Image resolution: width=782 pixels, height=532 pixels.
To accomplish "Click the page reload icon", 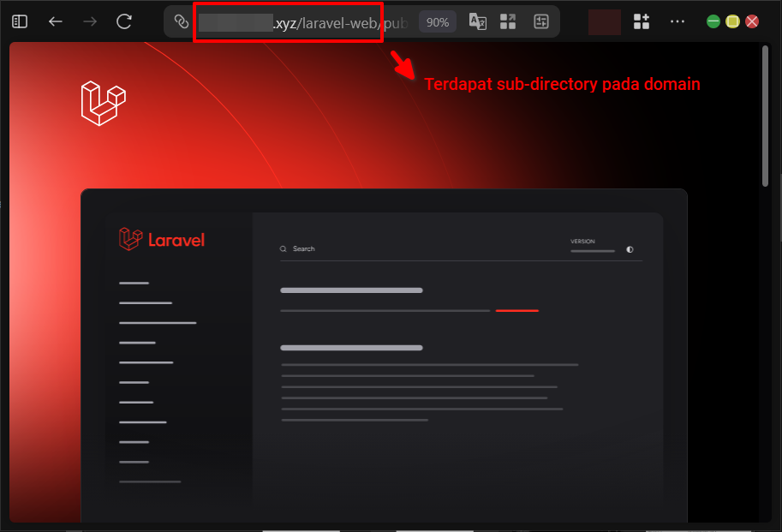I will [x=123, y=21].
